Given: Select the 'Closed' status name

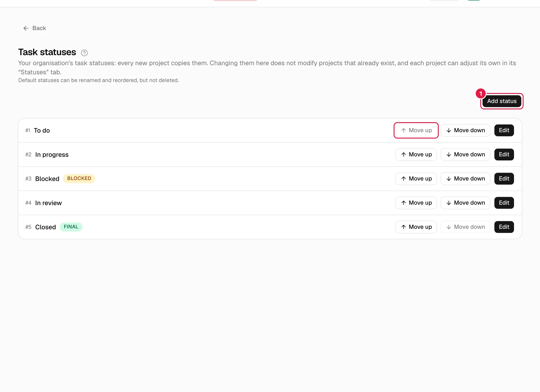Looking at the screenshot, I should [x=45, y=227].
